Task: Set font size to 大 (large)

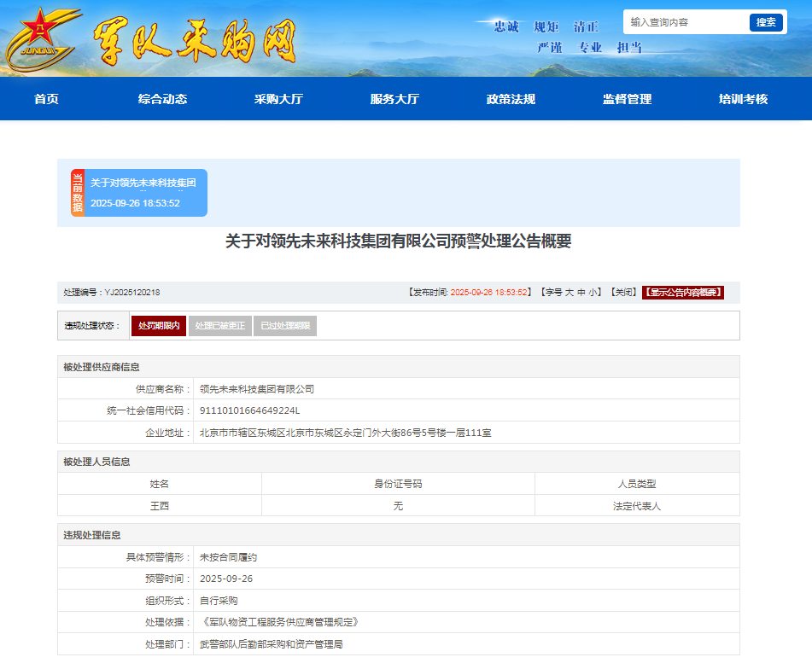Action: coord(569,293)
